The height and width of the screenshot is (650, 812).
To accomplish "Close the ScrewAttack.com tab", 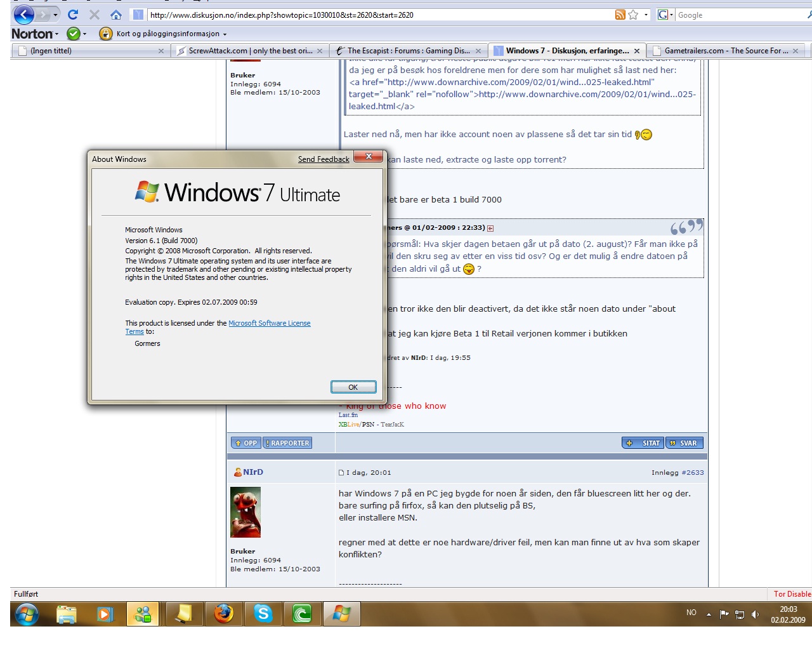I will (320, 51).
